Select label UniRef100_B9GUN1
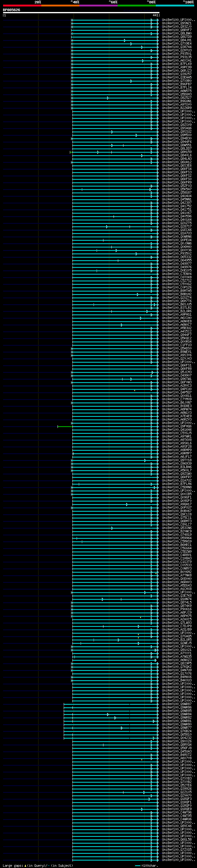Image resolution: width=197 pixels, height=868 pixels. click(x=177, y=101)
